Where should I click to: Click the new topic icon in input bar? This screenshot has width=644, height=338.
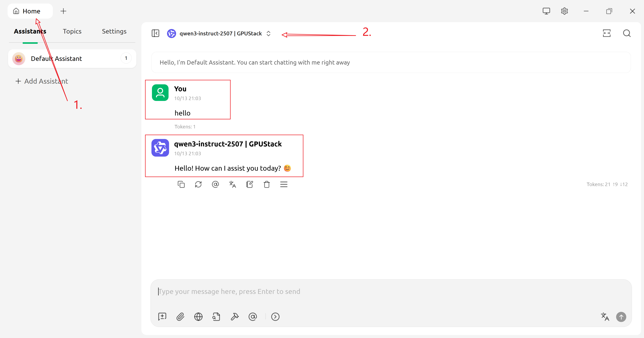(x=162, y=317)
